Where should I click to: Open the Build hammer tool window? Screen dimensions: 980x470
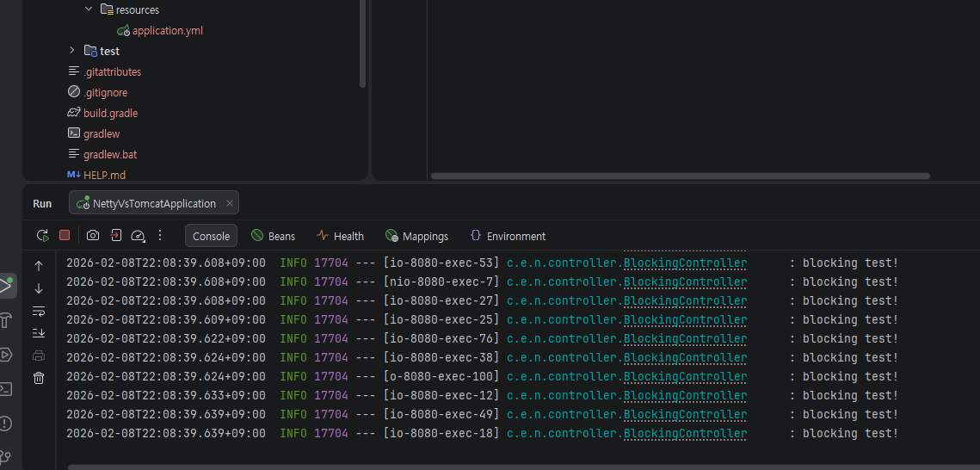5,321
